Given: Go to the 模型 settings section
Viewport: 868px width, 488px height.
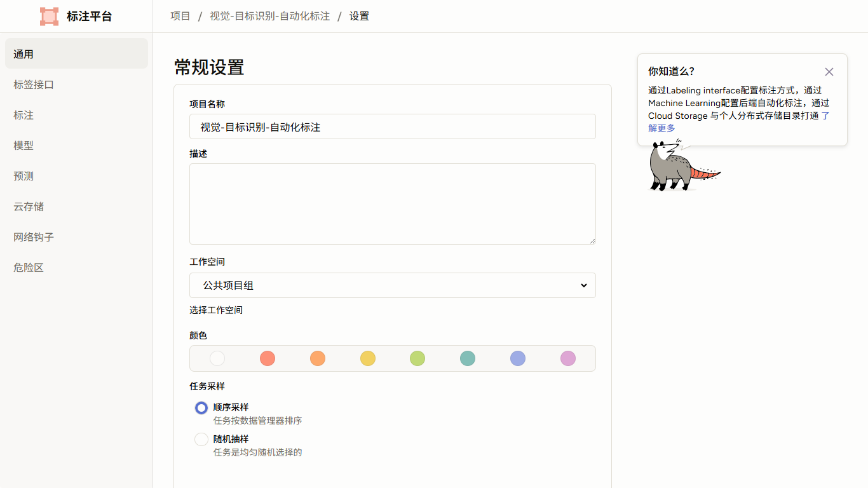Looking at the screenshot, I should coord(76,146).
